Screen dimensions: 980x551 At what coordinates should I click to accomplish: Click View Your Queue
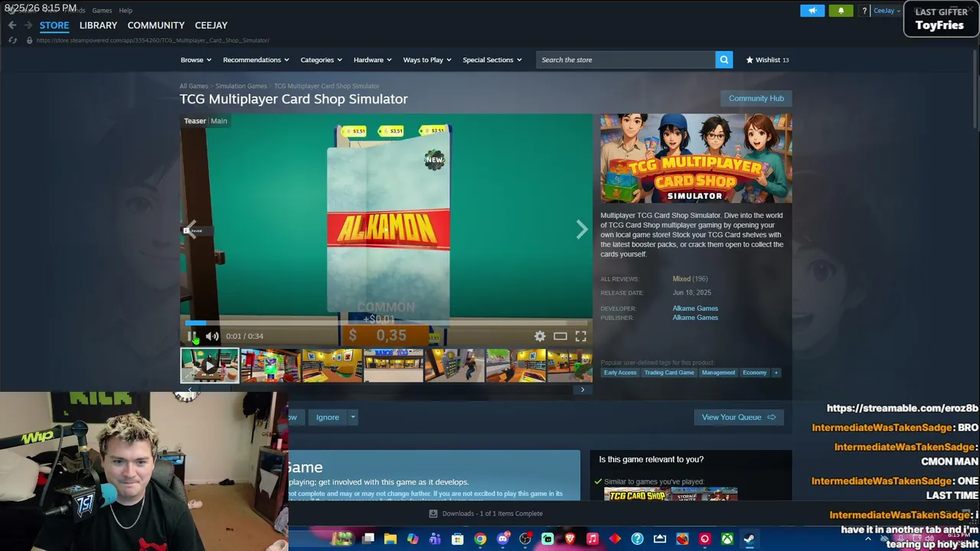click(739, 417)
